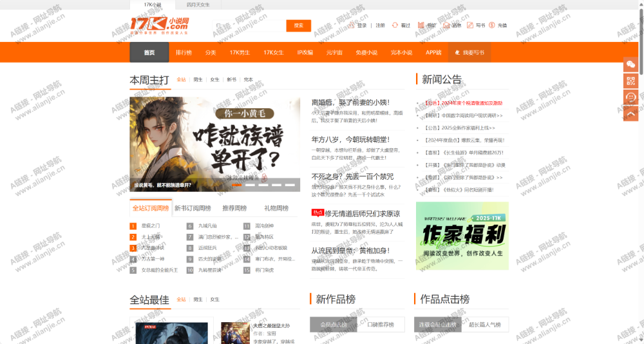
Task: Click the 17K小说网 logo
Action: pos(160,26)
